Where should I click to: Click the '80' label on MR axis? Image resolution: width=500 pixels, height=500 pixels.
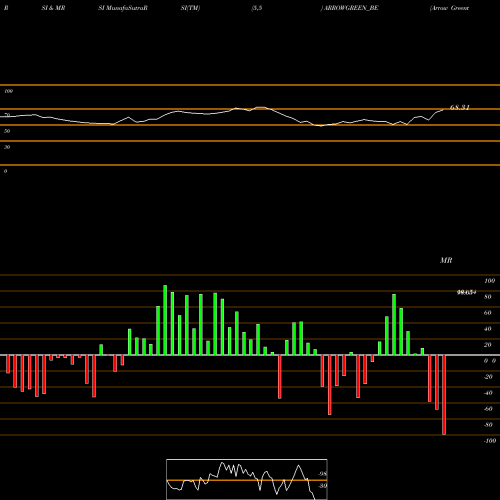(488, 297)
